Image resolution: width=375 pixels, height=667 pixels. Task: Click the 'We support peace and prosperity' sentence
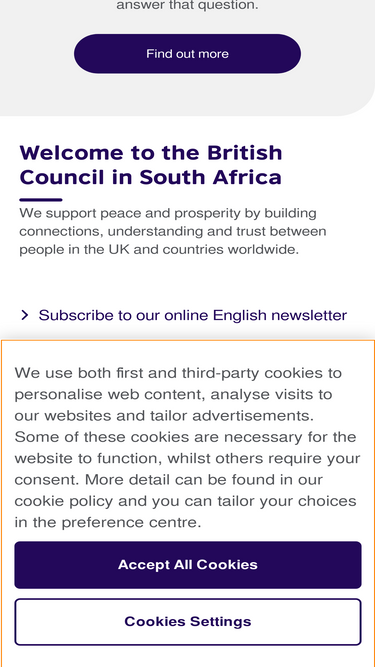click(168, 213)
